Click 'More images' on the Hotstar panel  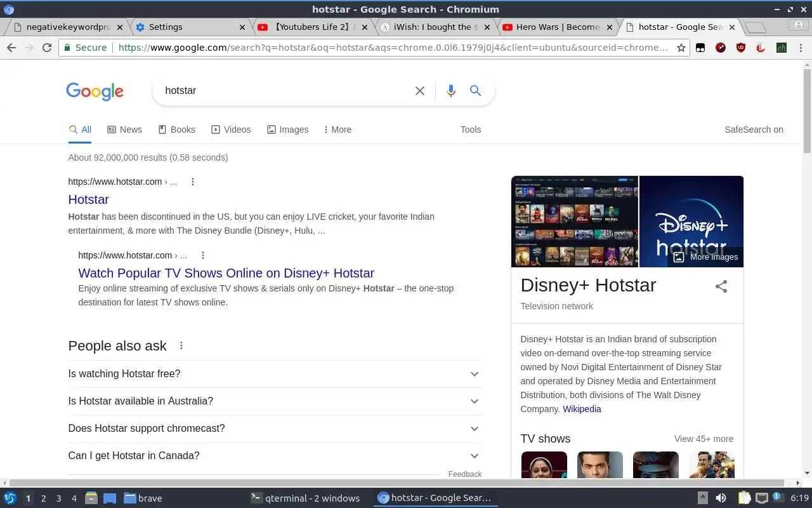click(707, 257)
